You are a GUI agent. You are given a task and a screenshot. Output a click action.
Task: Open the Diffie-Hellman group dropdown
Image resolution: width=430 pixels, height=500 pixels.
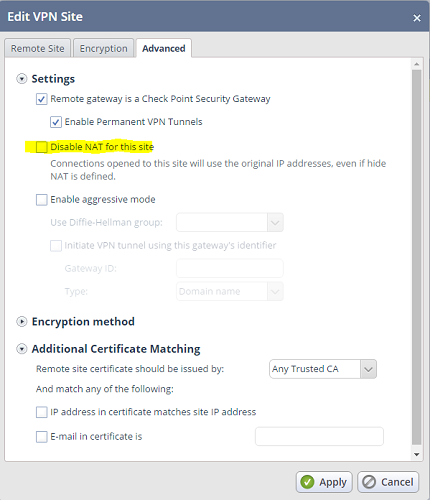pyautogui.click(x=230, y=222)
